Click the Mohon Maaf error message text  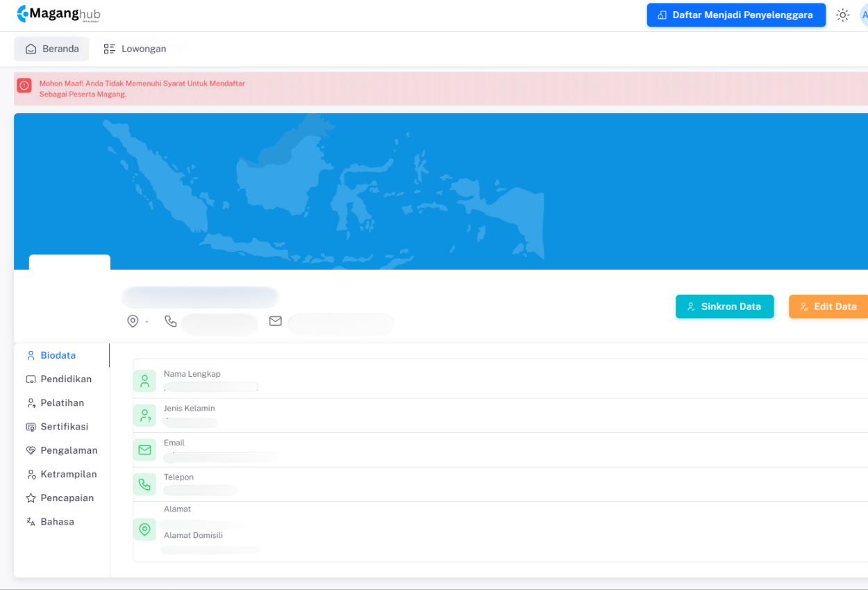point(142,88)
